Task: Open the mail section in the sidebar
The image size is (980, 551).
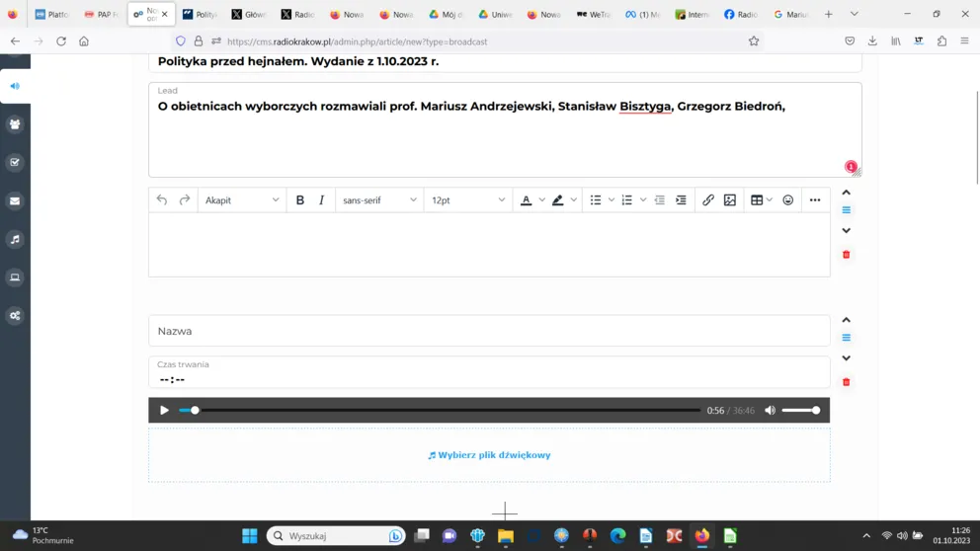Action: point(15,201)
